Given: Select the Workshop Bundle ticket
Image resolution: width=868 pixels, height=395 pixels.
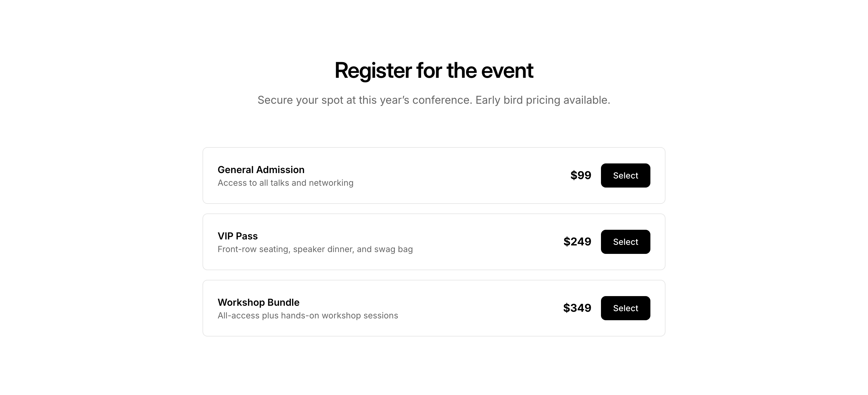Looking at the screenshot, I should coord(625,308).
